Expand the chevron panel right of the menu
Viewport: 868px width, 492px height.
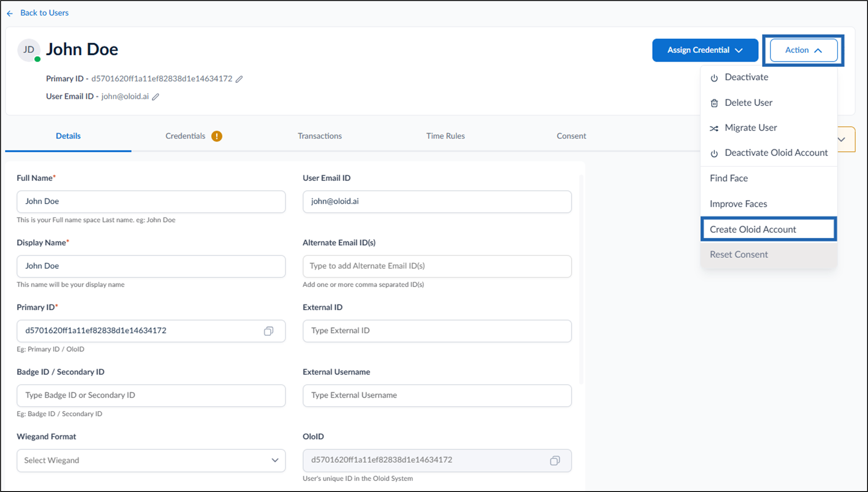pyautogui.click(x=842, y=139)
